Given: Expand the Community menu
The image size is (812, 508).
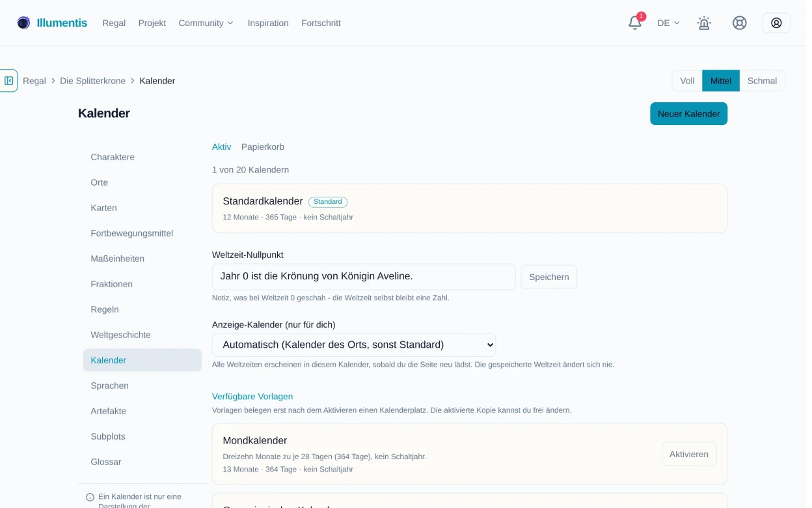Looking at the screenshot, I should (x=206, y=23).
